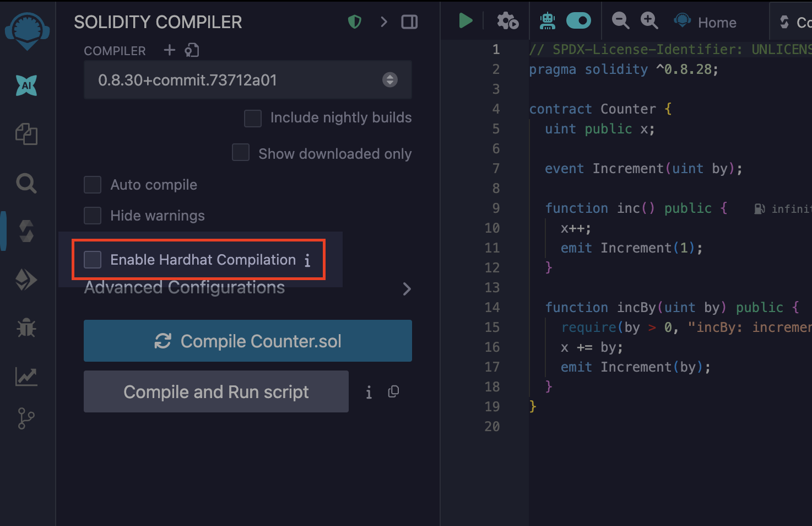Open the run settings gears icon
This screenshot has width=812, height=526.
pos(508,22)
